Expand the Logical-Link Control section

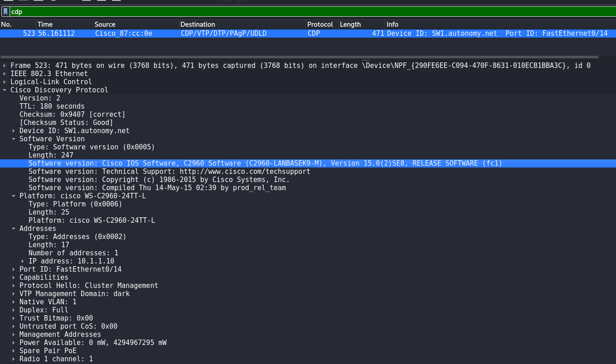[5, 82]
